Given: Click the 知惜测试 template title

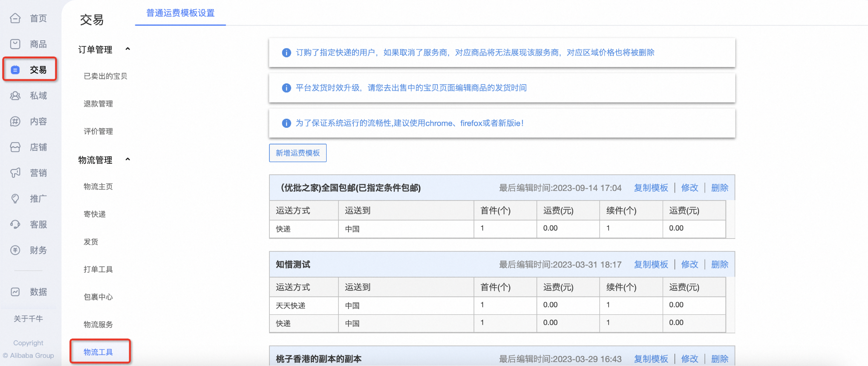Looking at the screenshot, I should pyautogui.click(x=293, y=264).
